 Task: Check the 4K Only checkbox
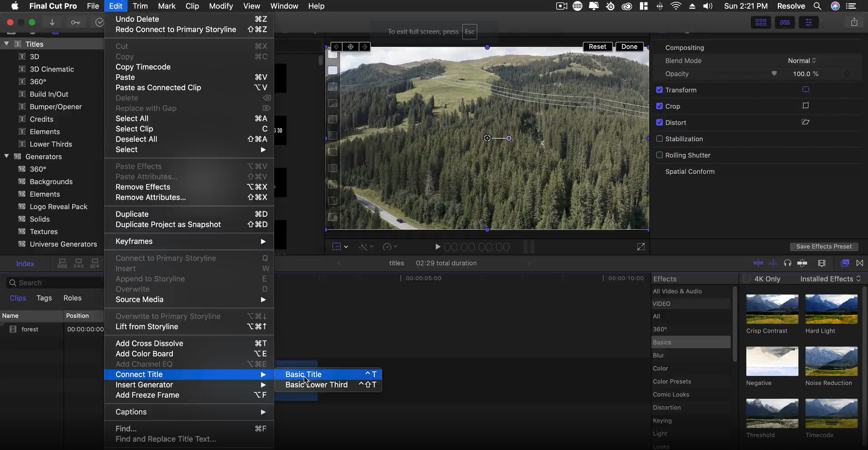point(747,279)
